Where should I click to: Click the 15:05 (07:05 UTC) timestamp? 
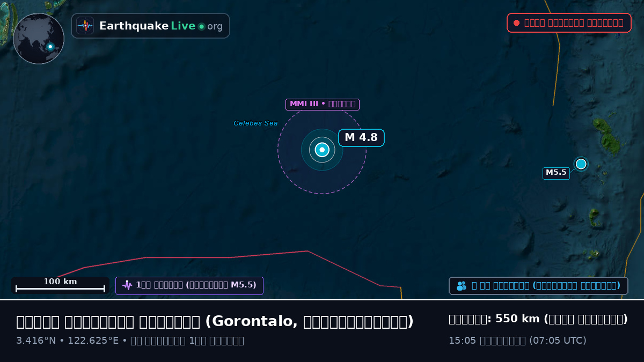[517, 341]
